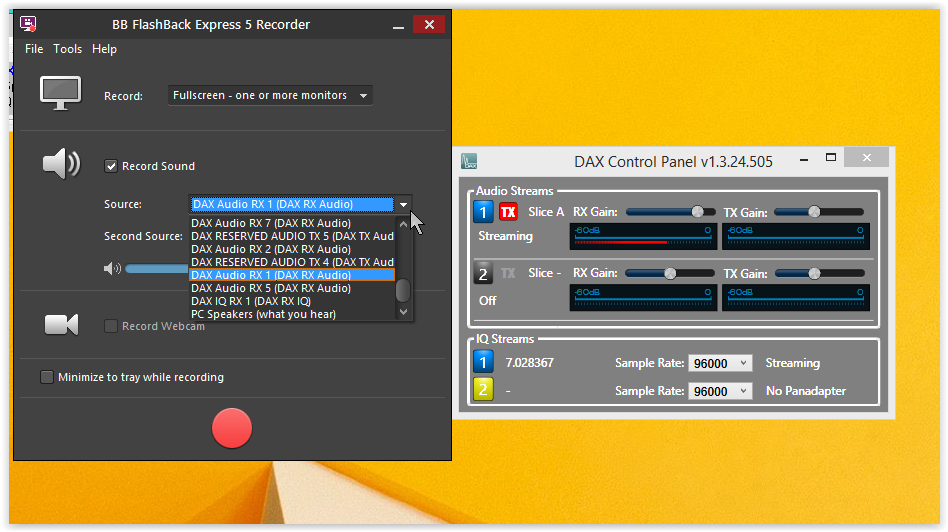Screen dimensions: 948x532
Task: Click the Slice A TX level meter
Action: tap(796, 236)
